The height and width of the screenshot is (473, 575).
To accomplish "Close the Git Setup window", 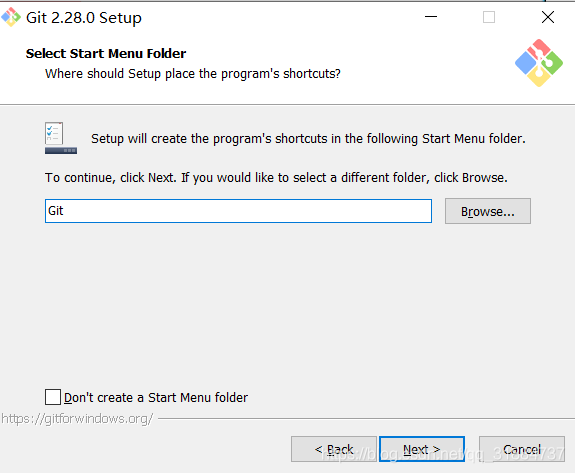I will click(548, 17).
